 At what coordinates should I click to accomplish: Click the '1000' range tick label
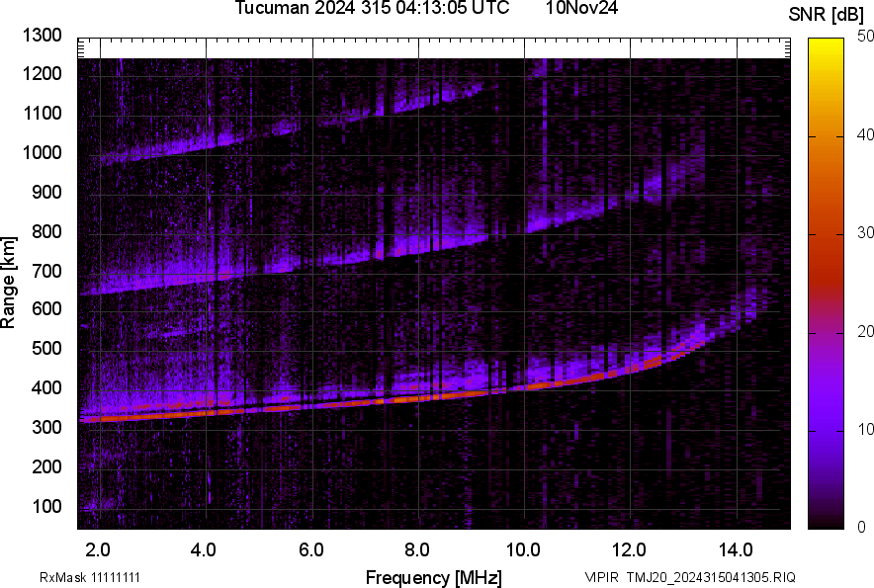[x=42, y=152]
